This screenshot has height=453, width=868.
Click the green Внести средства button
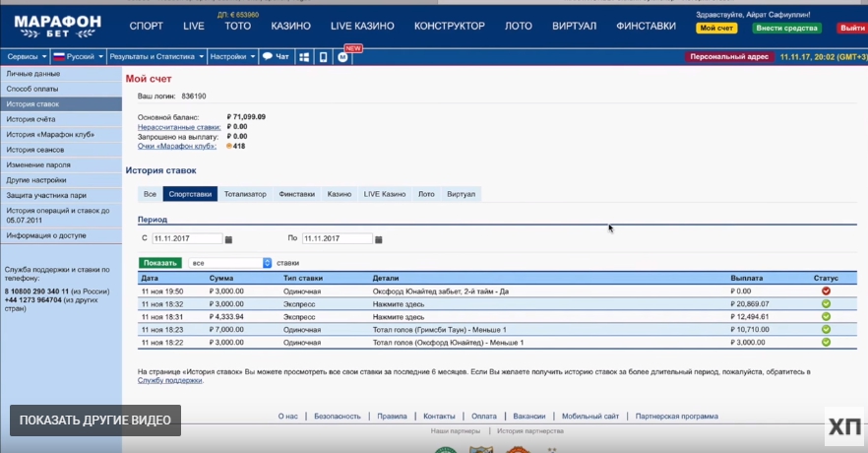click(x=786, y=28)
